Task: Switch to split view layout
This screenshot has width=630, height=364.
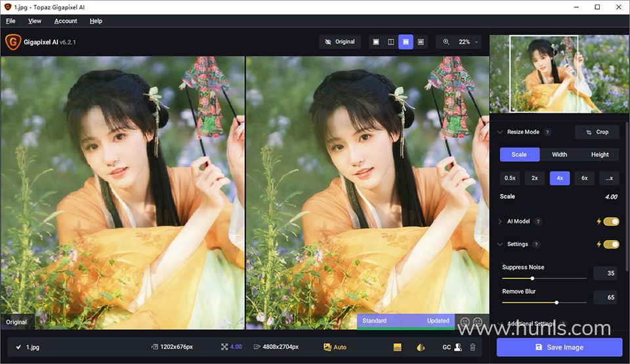Action: (x=391, y=42)
